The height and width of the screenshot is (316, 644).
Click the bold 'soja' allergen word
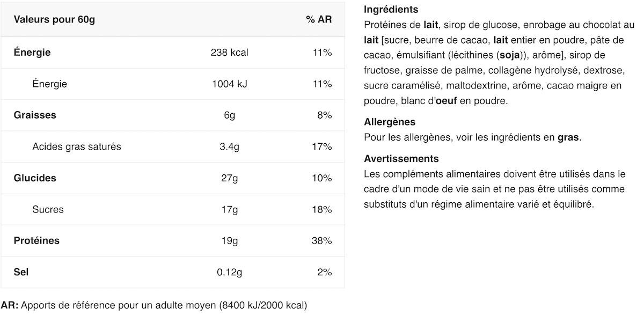[509, 55]
